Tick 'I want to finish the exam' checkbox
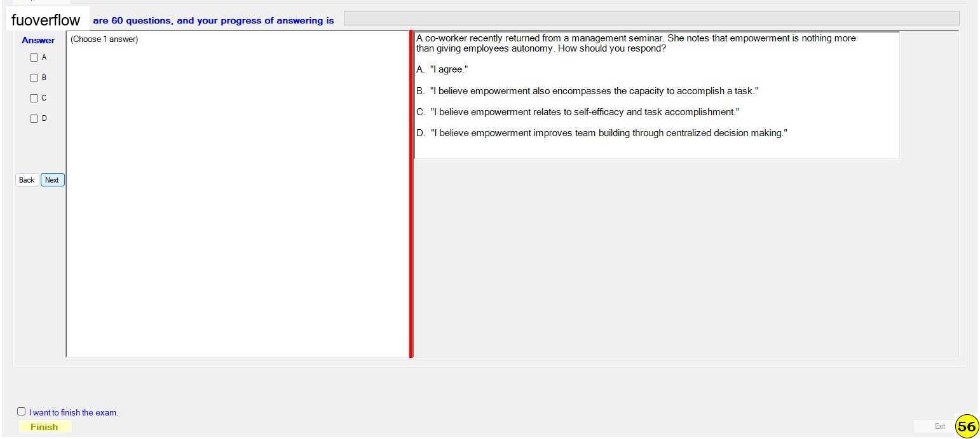This screenshot has height=439, width=980. 22,412
